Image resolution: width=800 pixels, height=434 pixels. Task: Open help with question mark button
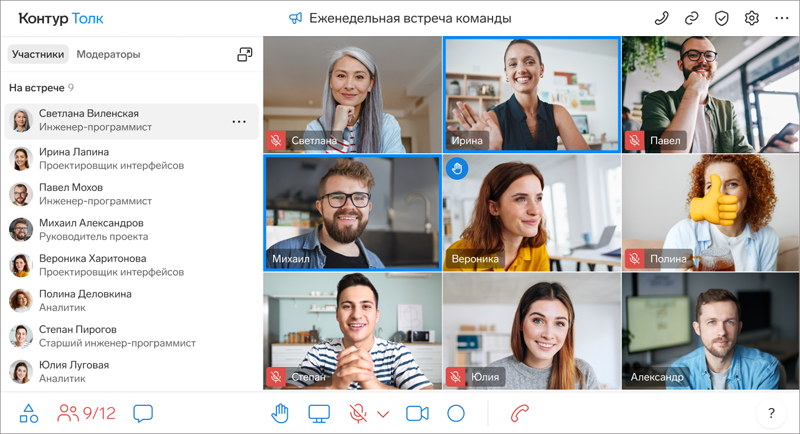click(771, 413)
